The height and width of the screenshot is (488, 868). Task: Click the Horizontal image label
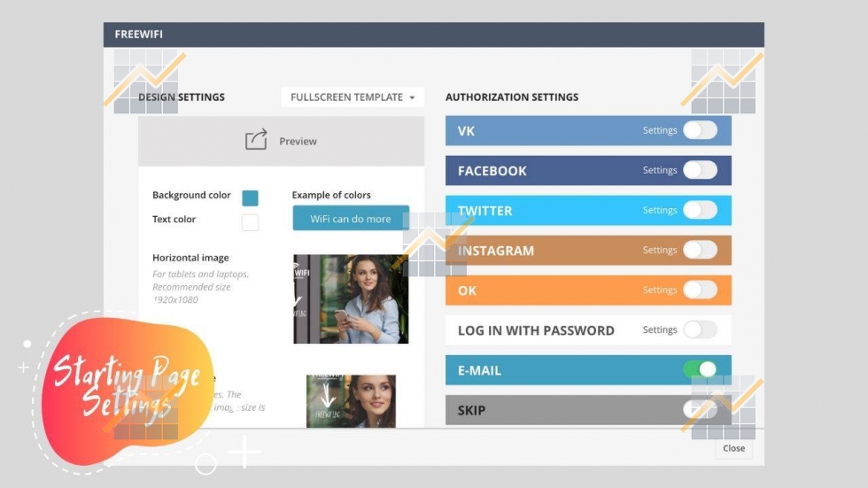click(x=190, y=257)
